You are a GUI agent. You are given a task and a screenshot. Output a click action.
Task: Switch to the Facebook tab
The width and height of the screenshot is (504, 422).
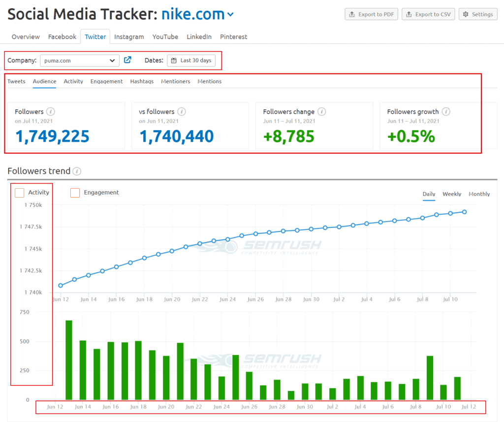62,36
